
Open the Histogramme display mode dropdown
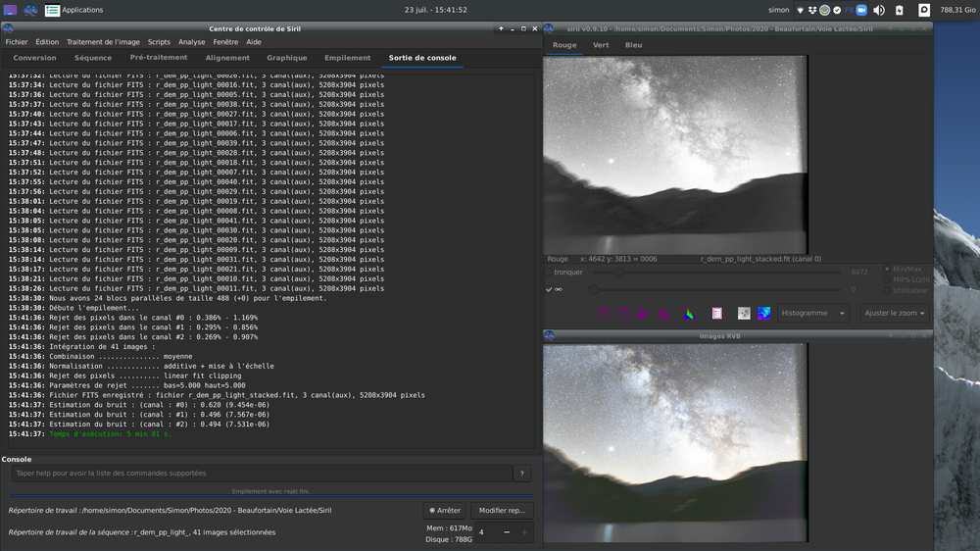pos(813,314)
